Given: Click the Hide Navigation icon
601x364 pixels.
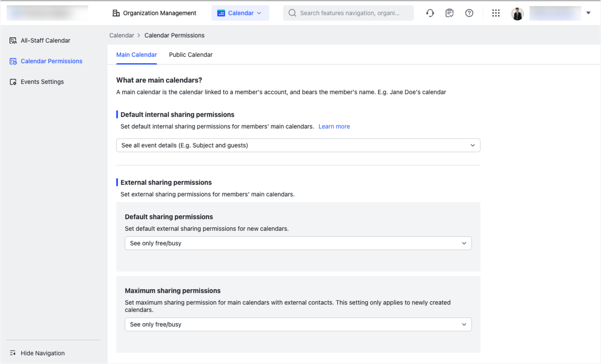Looking at the screenshot, I should point(12,353).
